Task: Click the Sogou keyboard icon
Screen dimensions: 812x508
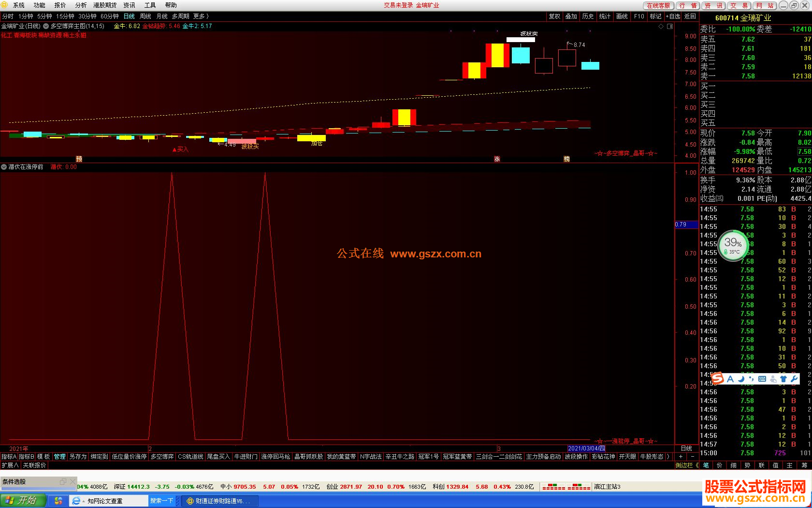Action: (x=762, y=379)
